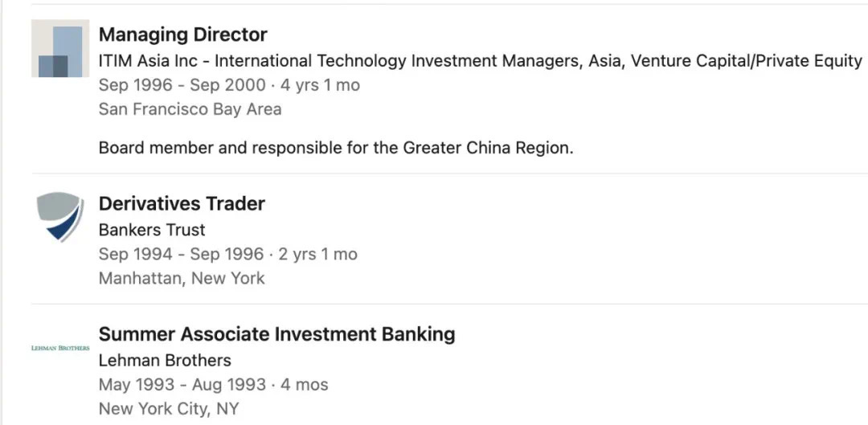Select the Sep 1994 - Sep 1996 date range
Screen dimensions: 868x425
(181, 255)
